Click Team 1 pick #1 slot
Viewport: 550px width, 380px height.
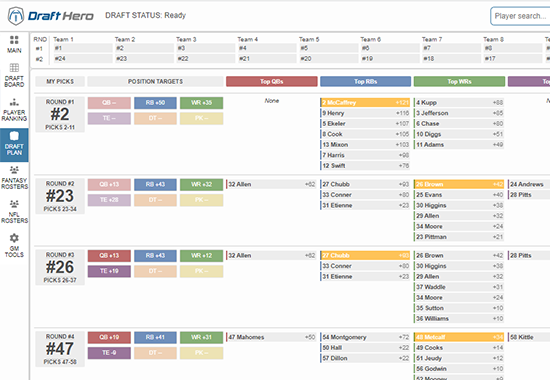pyautogui.click(x=83, y=48)
